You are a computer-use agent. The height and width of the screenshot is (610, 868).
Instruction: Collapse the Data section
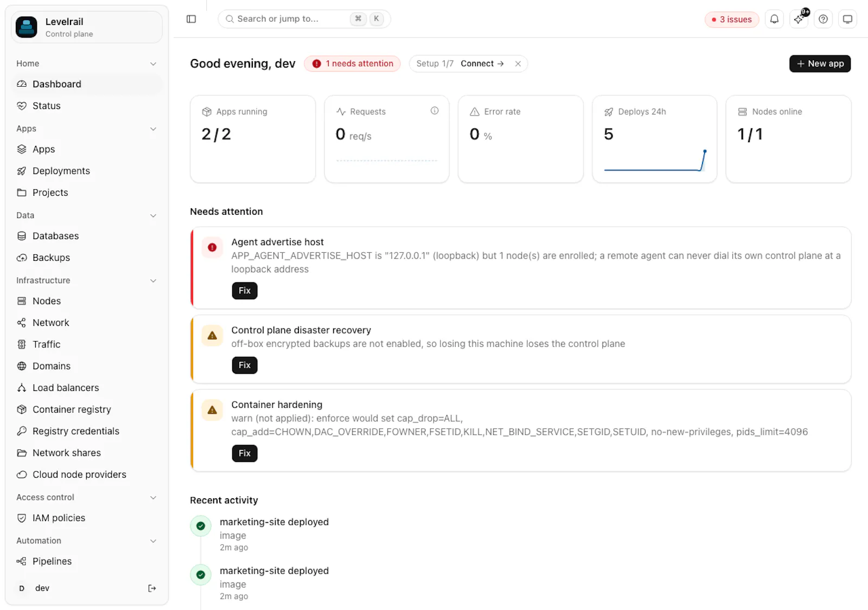pyautogui.click(x=153, y=215)
